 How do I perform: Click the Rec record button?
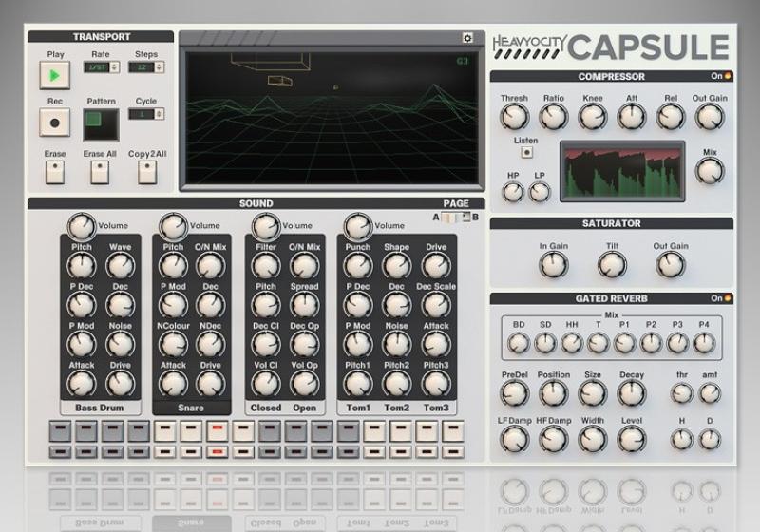(x=54, y=123)
